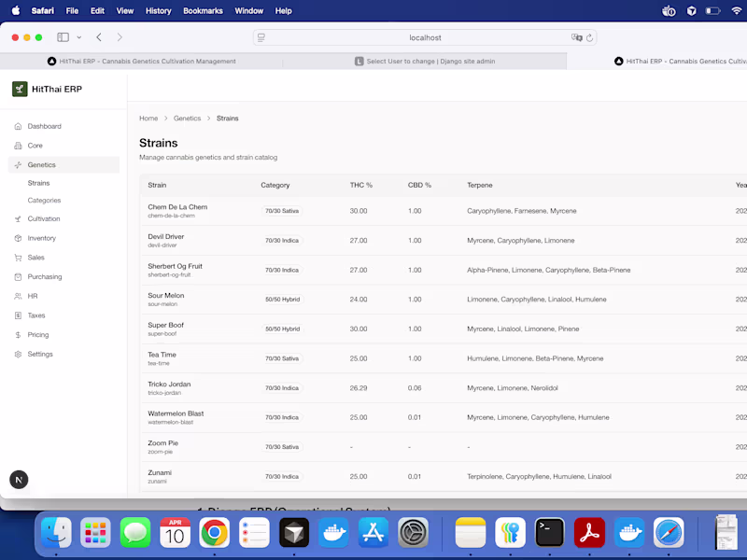
Task: Select Core in the sidebar
Action: pos(34,145)
